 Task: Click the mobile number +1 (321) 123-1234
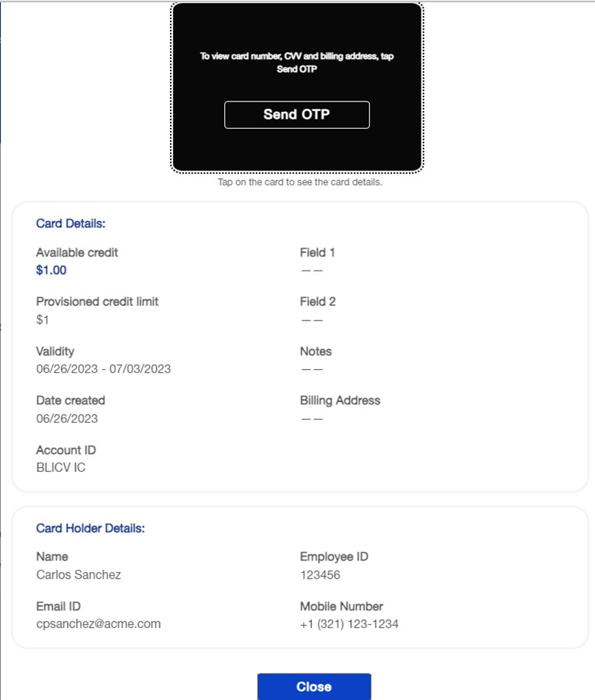pos(349,624)
